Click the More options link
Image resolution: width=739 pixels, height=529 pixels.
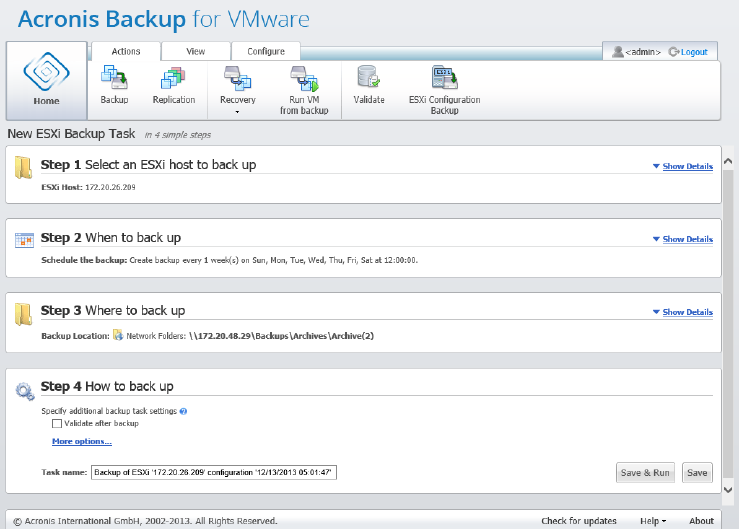point(82,441)
